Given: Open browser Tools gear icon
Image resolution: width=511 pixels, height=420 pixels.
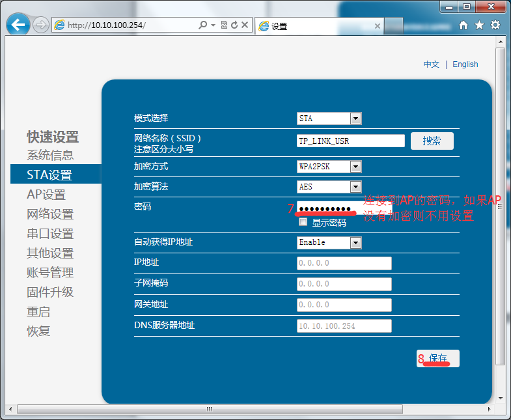Looking at the screenshot, I should [495, 25].
